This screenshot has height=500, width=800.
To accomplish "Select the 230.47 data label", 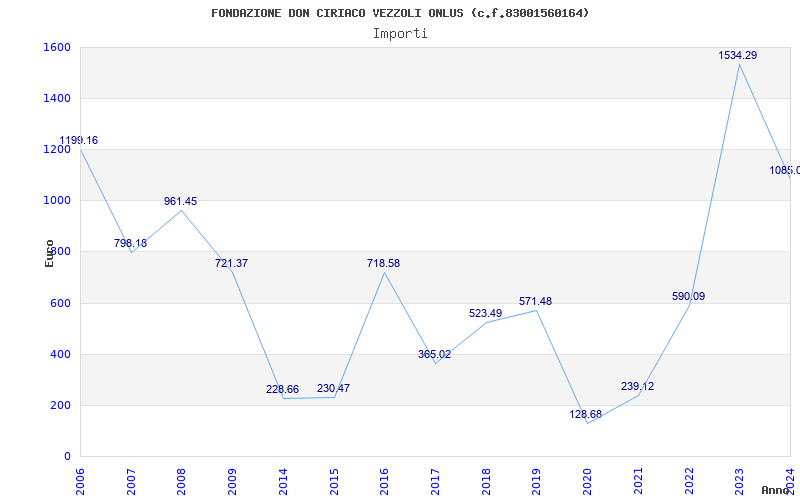I will (333, 388).
